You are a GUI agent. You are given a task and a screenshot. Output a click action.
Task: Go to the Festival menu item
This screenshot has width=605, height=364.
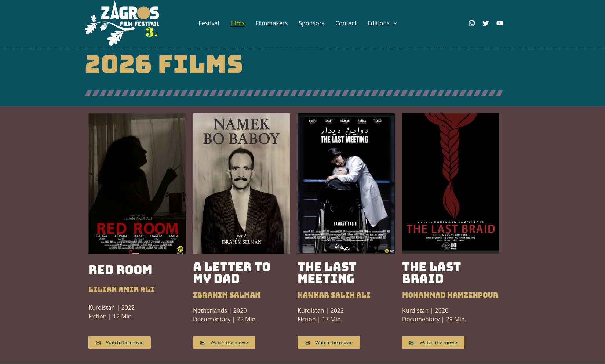click(x=209, y=23)
